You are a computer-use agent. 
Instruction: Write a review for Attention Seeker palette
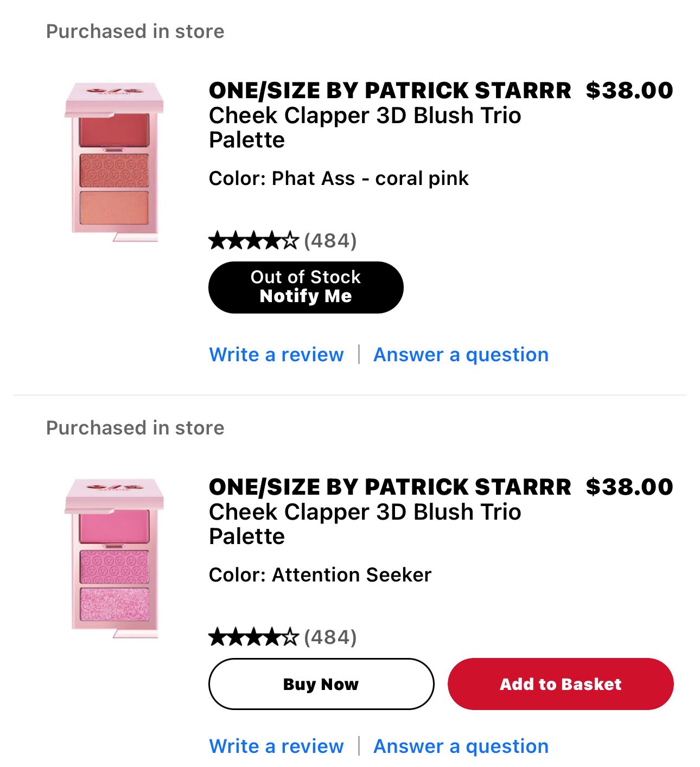pyautogui.click(x=276, y=746)
